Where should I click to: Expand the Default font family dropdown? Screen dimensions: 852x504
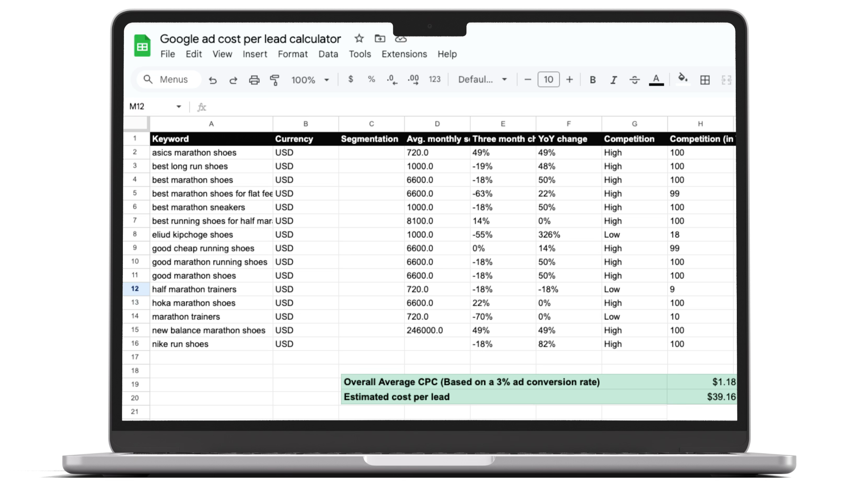pyautogui.click(x=483, y=79)
